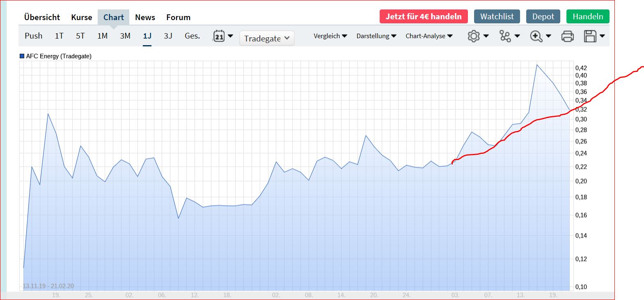This screenshot has height=300, width=644.
Task: Print the chart using printer icon
Action: point(567,36)
